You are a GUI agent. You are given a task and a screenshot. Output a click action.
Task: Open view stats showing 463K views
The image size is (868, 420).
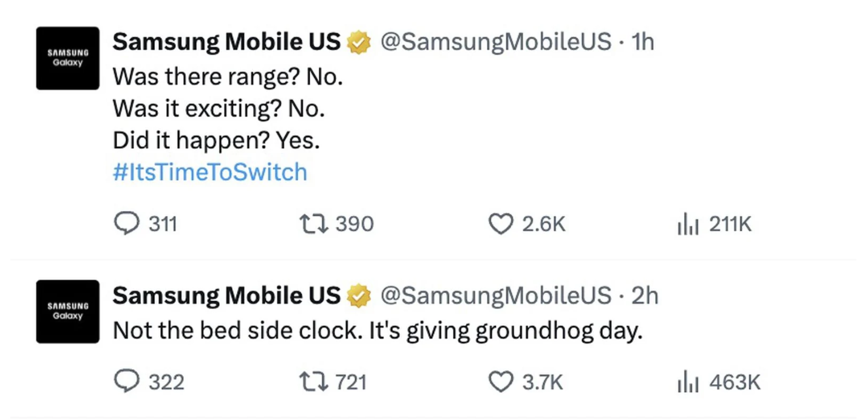coord(718,382)
